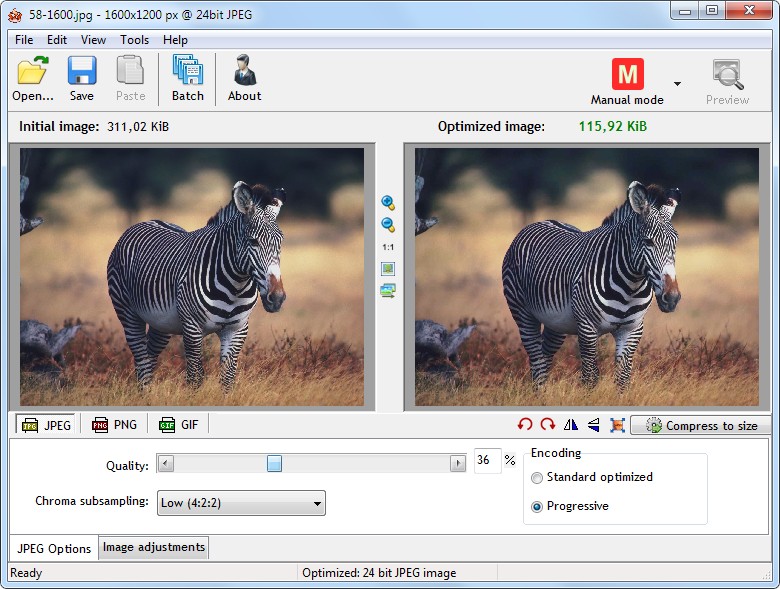Set zoom to 1:1 actual size
Viewport: 780px width, 589px height.
coord(388,247)
